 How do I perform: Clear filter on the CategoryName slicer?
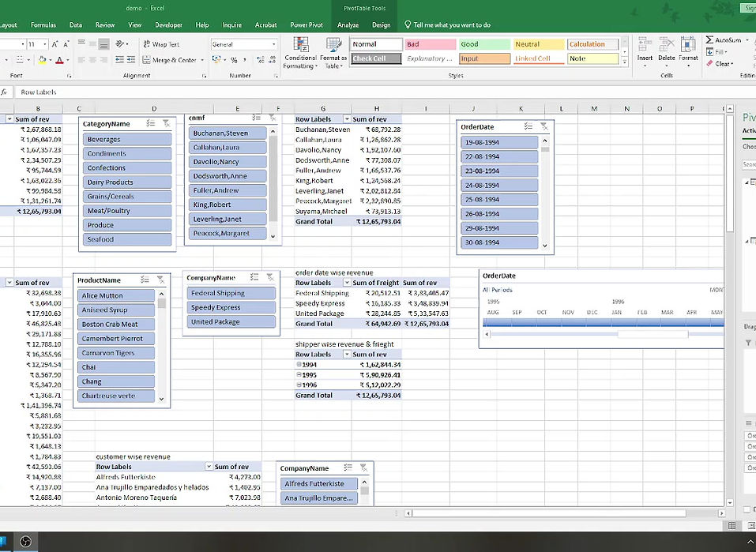point(167,124)
